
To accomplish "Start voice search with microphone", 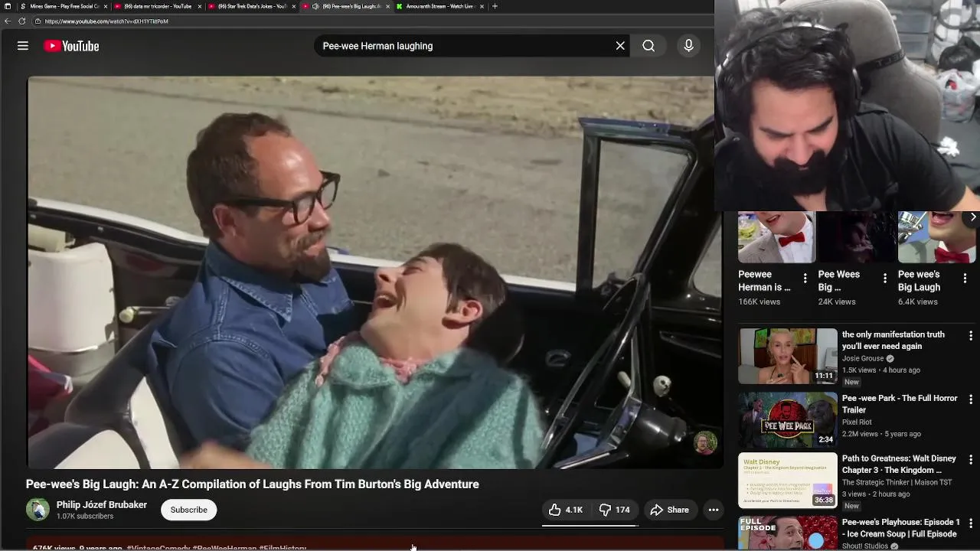I will [688, 46].
